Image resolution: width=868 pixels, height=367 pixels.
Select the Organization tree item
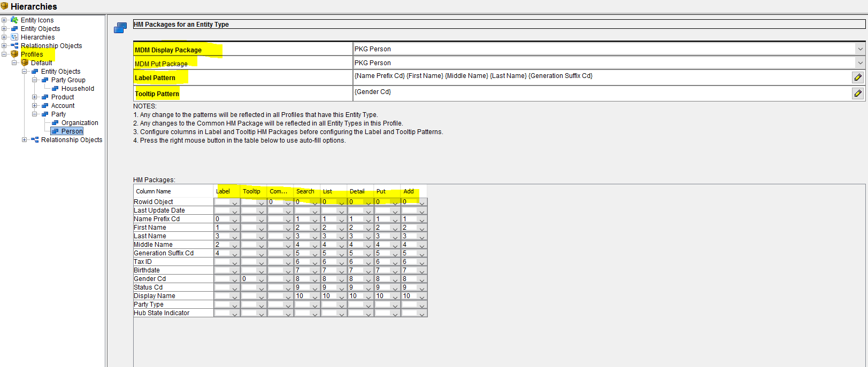point(80,123)
